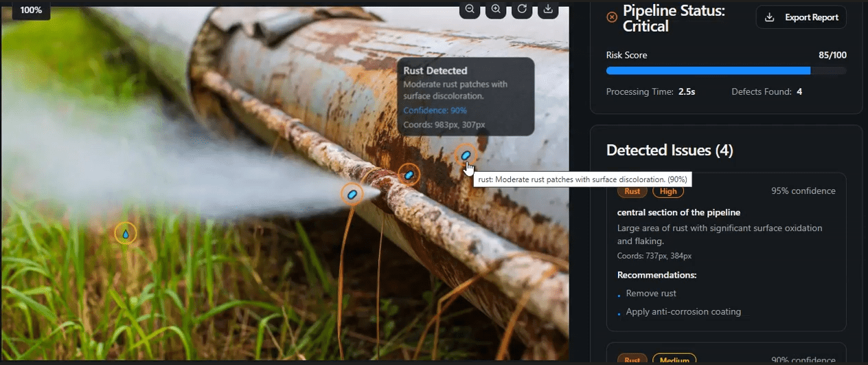Click the critical status X icon
The image size is (868, 365).
(x=612, y=17)
